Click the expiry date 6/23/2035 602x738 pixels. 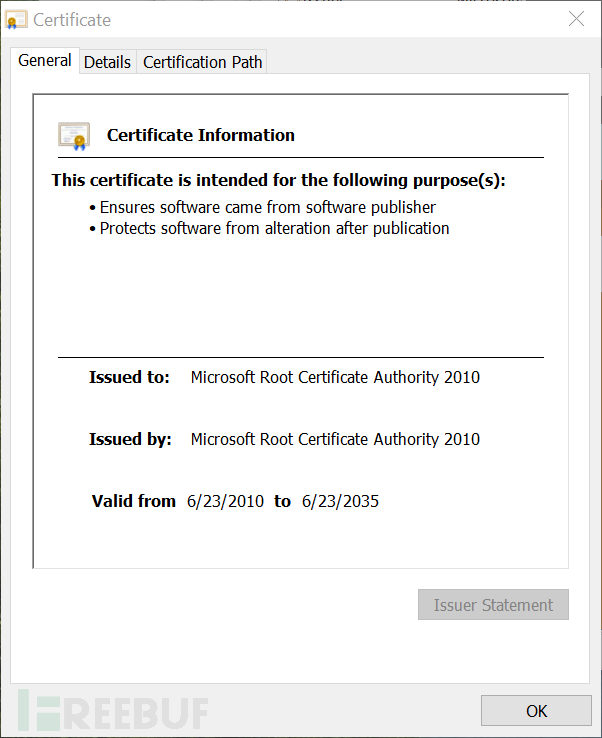click(x=340, y=501)
